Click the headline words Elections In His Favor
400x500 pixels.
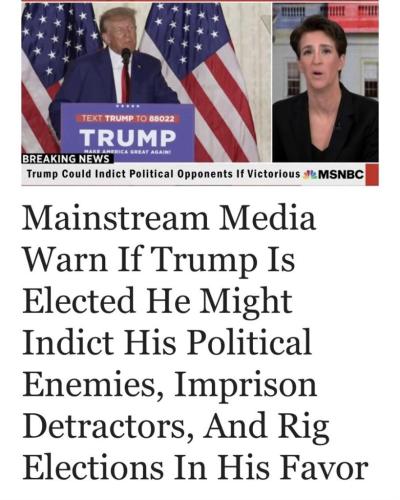pyautogui.click(x=195, y=466)
